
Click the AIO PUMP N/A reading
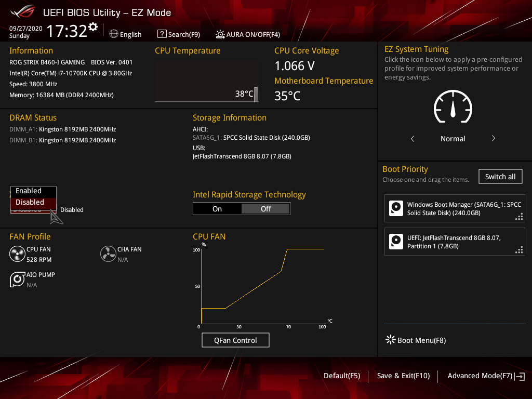(x=32, y=285)
